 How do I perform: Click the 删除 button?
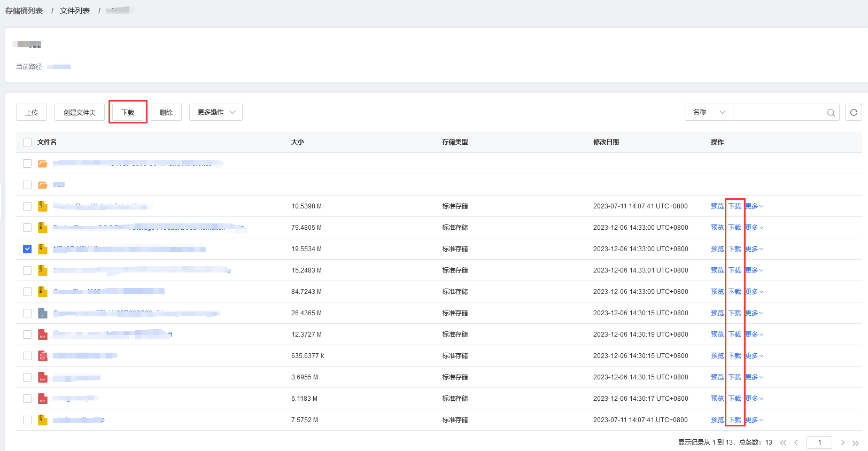(166, 112)
